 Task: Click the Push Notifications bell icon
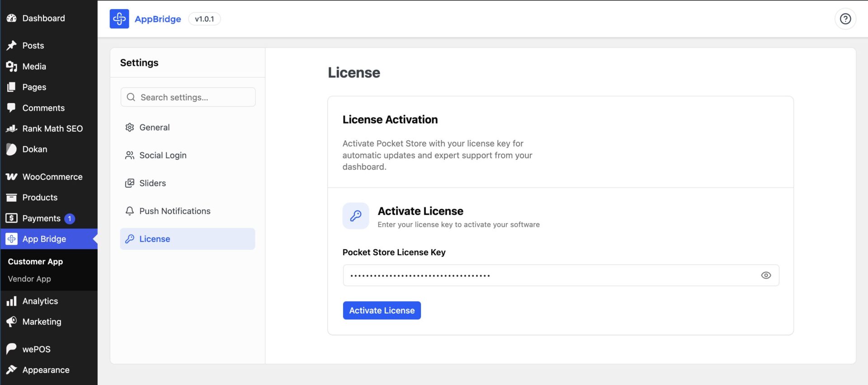[x=130, y=211]
